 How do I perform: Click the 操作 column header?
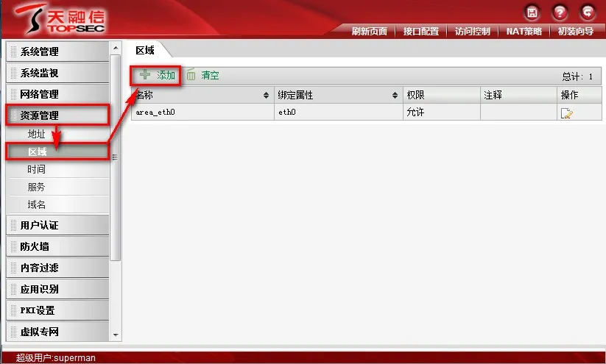tap(579, 95)
